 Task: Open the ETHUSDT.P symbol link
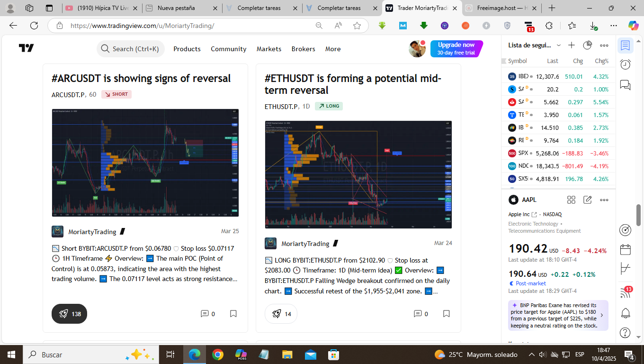point(281,106)
